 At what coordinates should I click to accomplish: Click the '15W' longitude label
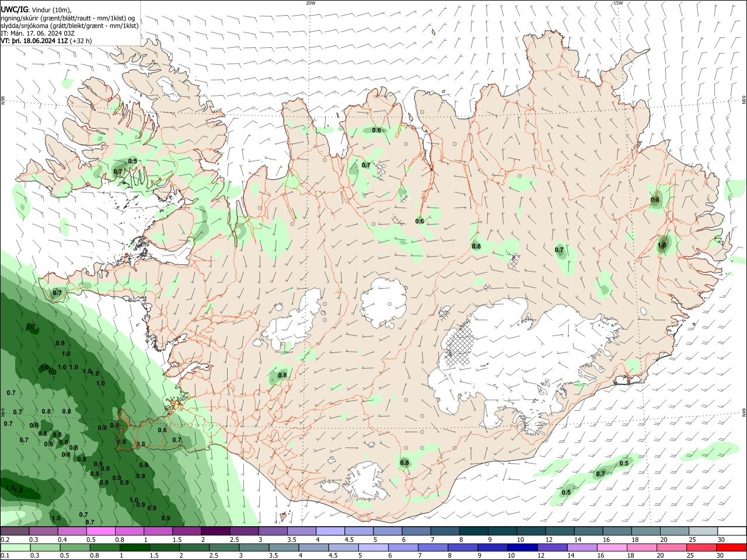tap(618, 3)
